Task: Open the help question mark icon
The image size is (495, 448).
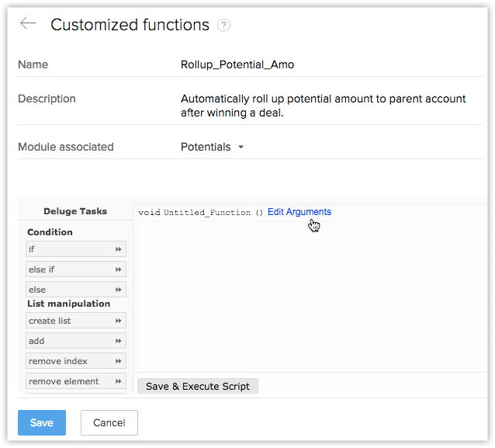Action: point(224,25)
